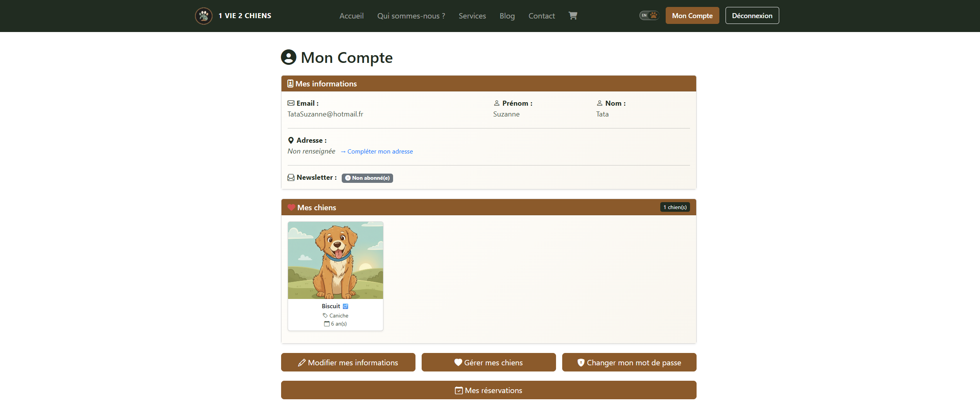Toggle the paw side of the language switch
Screen dimensions: 980x417
pos(653,15)
